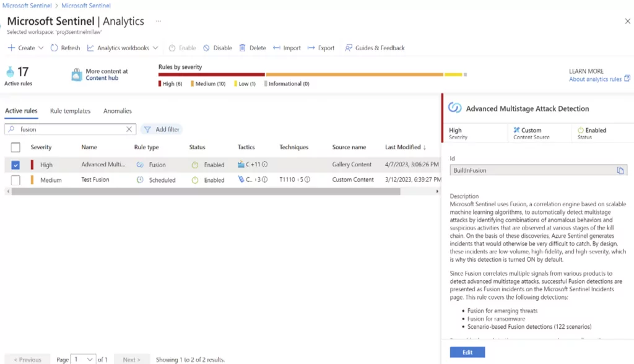Click the Tactics column header
Viewport: 634px width, 364px height.
pyautogui.click(x=246, y=147)
